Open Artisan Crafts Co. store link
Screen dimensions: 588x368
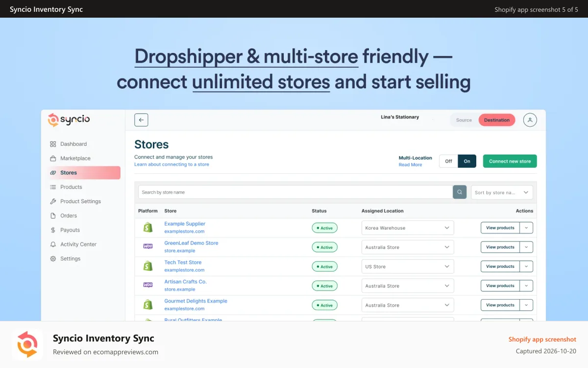coord(185,282)
